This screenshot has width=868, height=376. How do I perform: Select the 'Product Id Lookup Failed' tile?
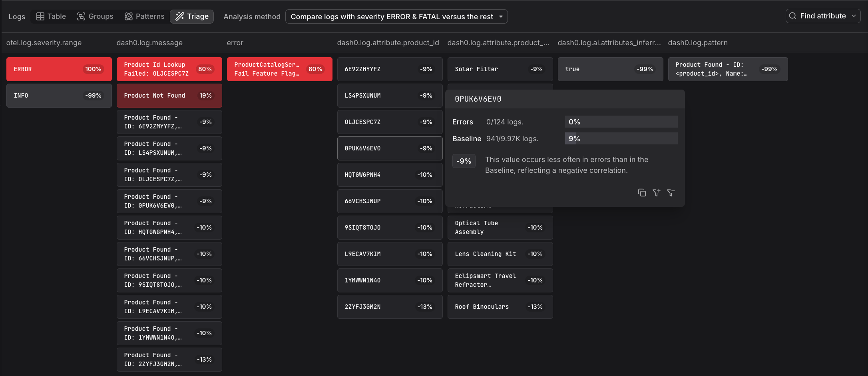pyautogui.click(x=169, y=69)
